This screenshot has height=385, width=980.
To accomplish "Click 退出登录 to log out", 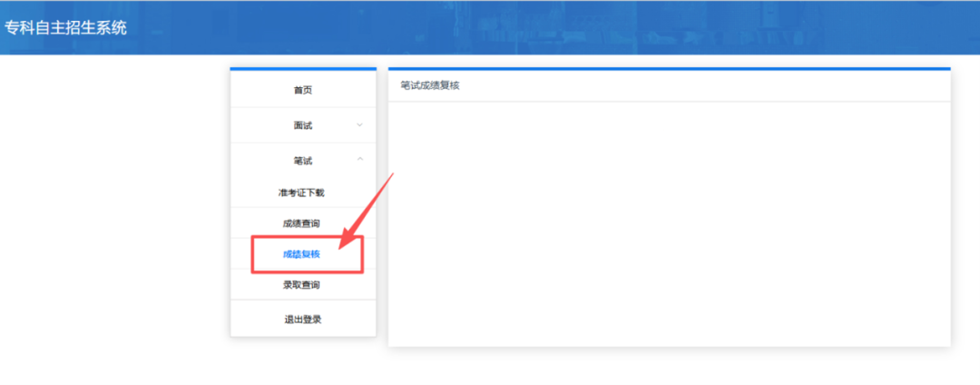I will point(302,319).
